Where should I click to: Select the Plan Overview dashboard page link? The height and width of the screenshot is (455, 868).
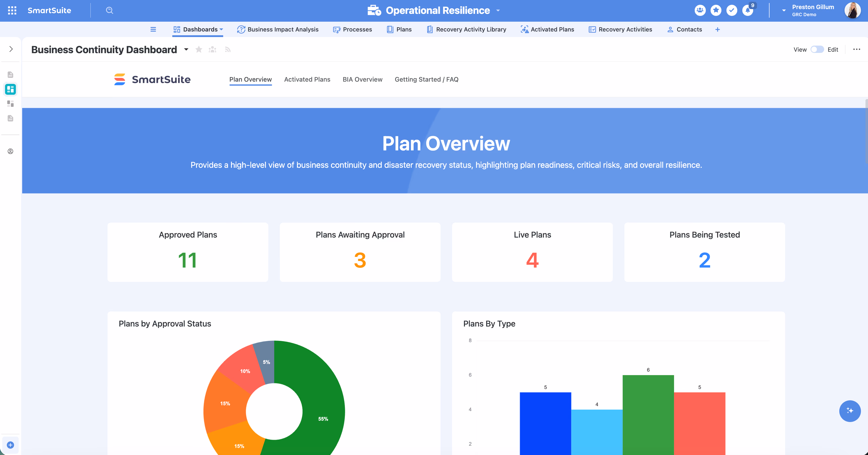[250, 80]
